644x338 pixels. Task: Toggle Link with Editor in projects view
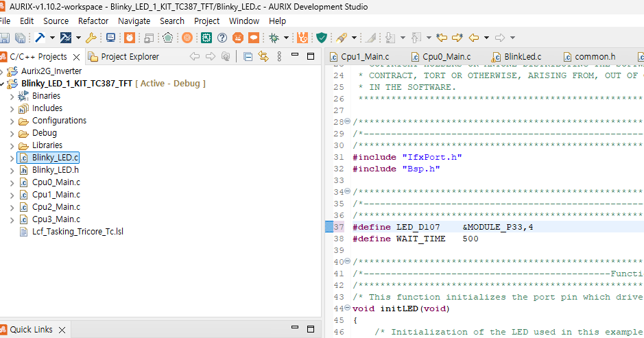[263, 57]
